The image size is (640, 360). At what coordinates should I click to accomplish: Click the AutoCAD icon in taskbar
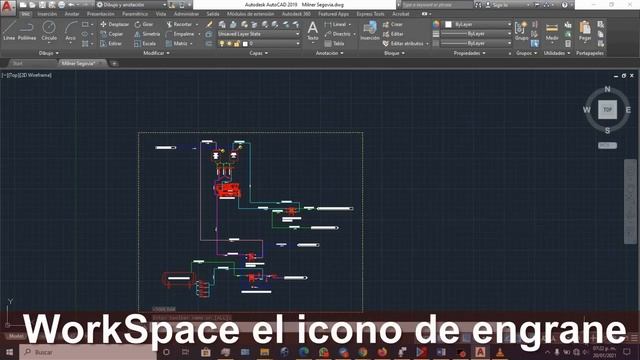[480, 352]
